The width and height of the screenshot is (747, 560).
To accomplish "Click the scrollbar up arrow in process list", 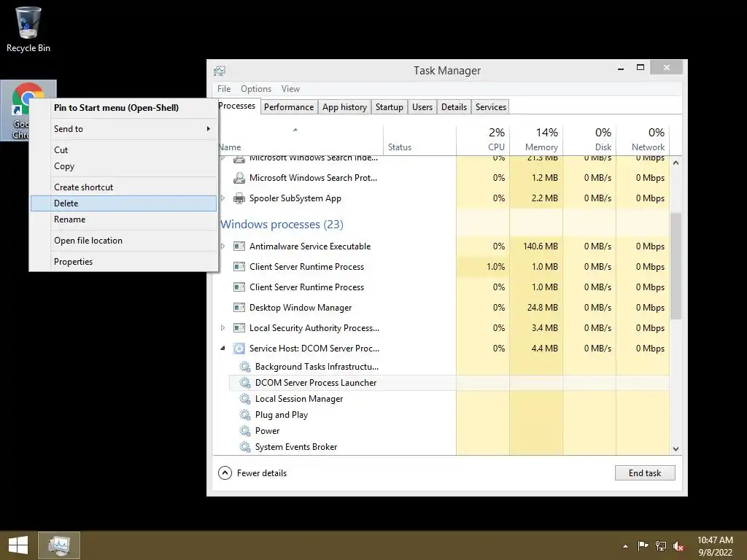I will [676, 163].
